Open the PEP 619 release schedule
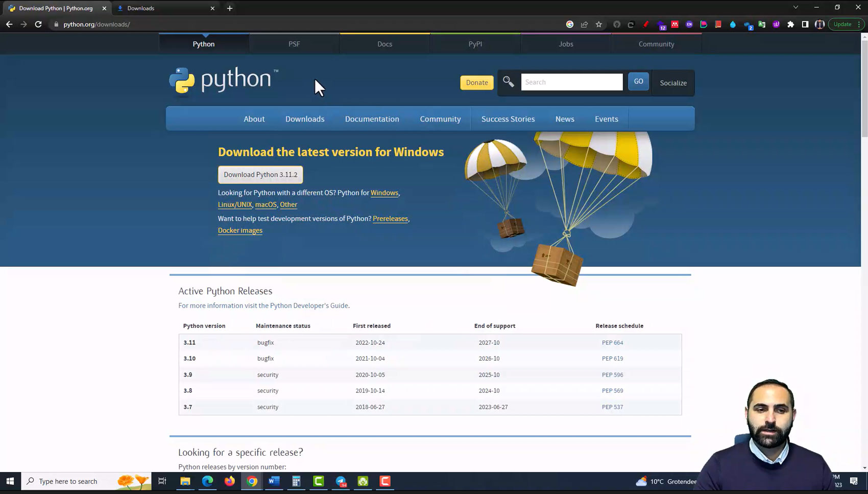 (x=612, y=359)
